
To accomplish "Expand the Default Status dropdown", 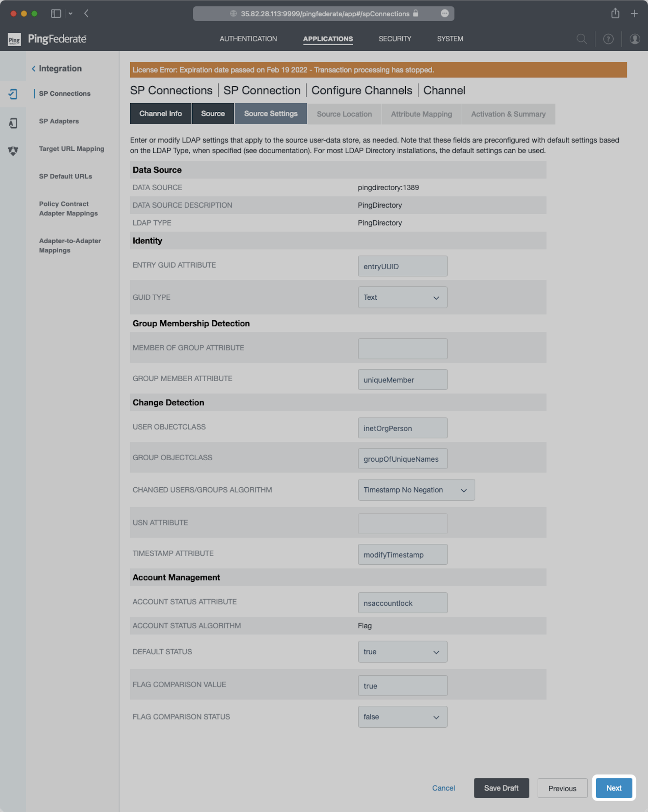I will pos(402,652).
